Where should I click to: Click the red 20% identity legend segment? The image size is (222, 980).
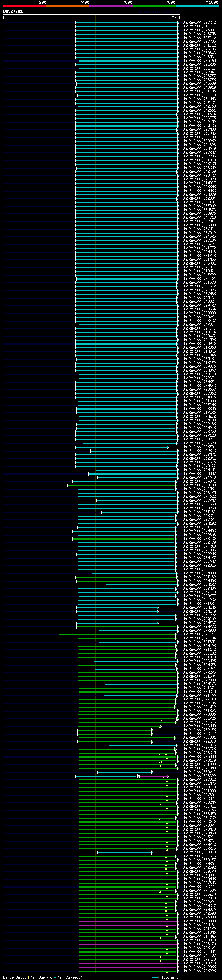tap(25, 6)
